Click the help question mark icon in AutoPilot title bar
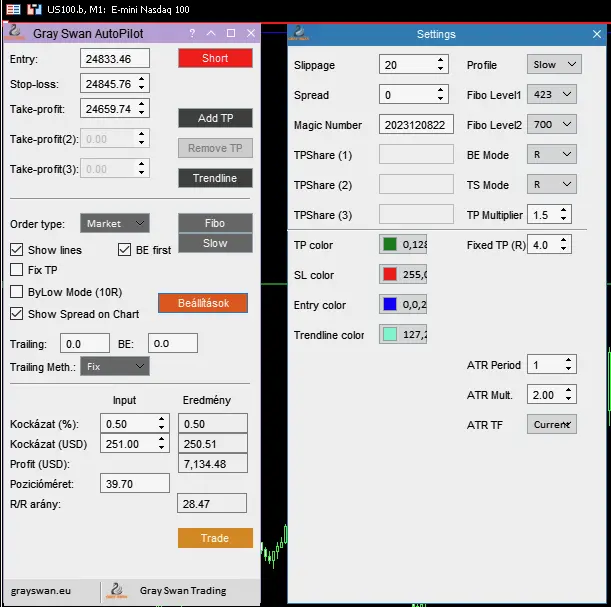The height and width of the screenshot is (607, 611). [x=192, y=34]
